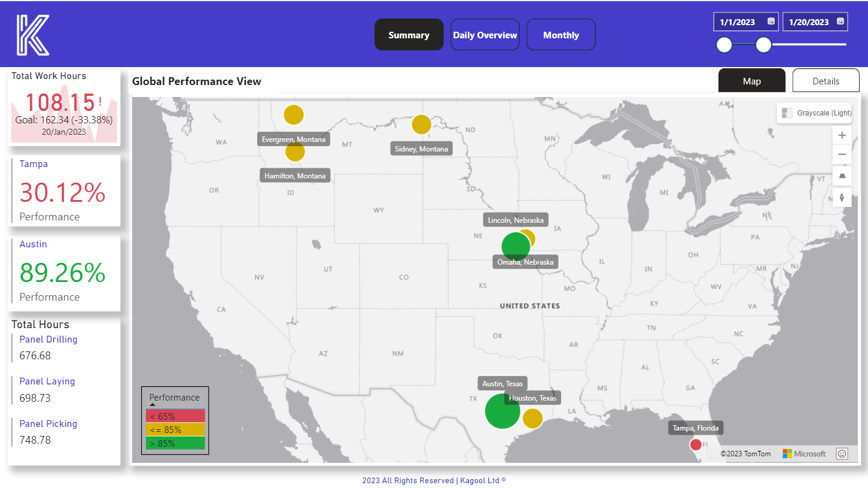Select the Sidney, Montana yellow bubble
Screen dimensions: 868x488
421,125
